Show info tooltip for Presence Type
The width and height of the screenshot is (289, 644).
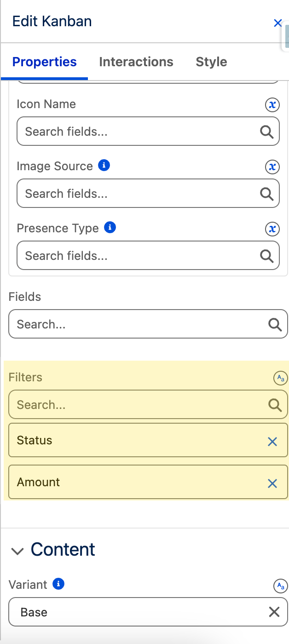(110, 227)
